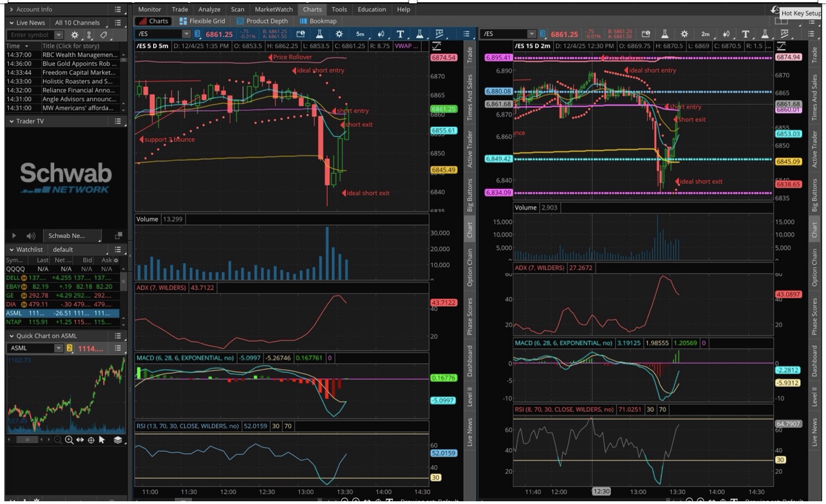Expand the Account Info section
Screen dimensions: 826x504
(11, 9)
